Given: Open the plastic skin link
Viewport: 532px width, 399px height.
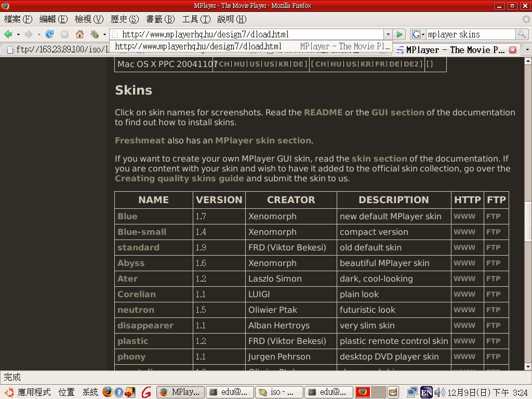Looking at the screenshot, I should click(132, 341).
